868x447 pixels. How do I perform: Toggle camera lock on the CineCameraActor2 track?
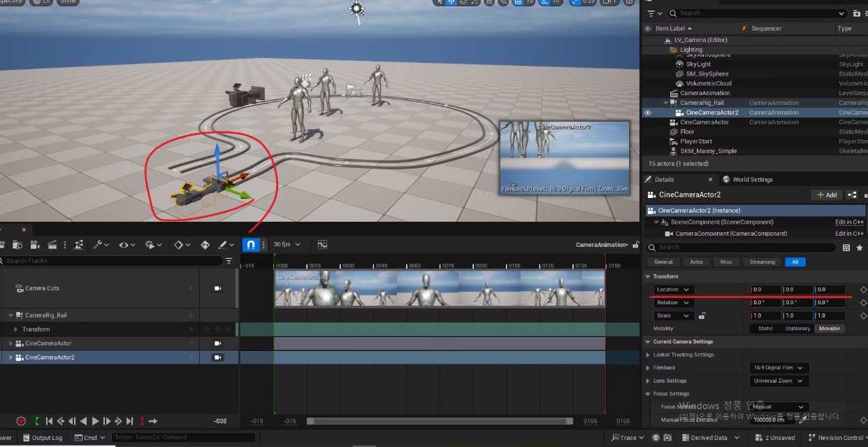pyautogui.click(x=218, y=357)
